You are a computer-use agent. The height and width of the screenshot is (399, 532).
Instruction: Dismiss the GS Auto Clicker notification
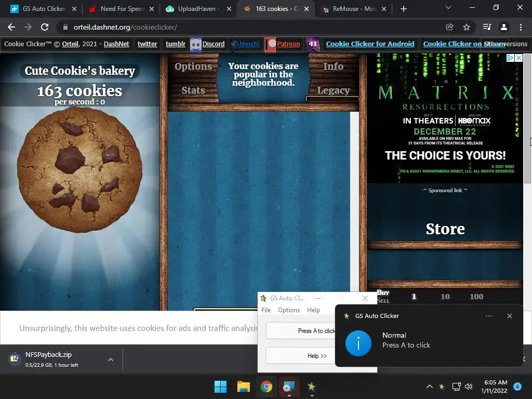tap(510, 316)
